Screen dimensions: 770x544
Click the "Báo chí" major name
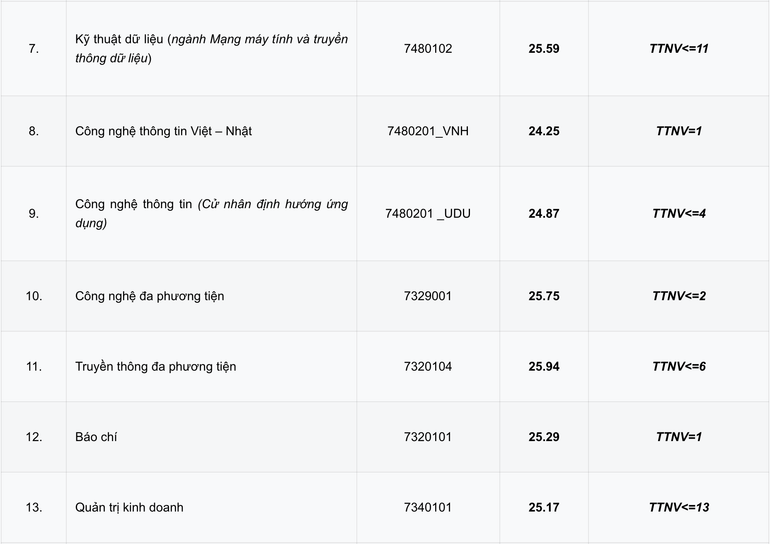pos(97,437)
